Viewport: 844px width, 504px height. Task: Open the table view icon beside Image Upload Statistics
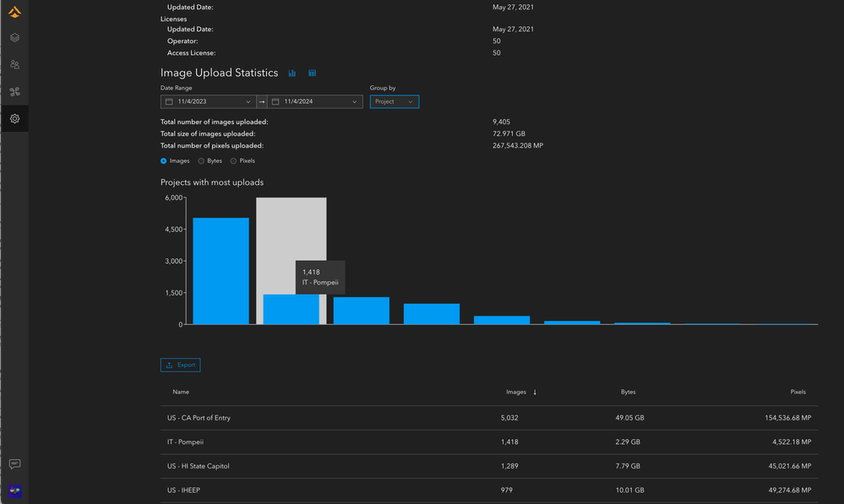pos(312,73)
